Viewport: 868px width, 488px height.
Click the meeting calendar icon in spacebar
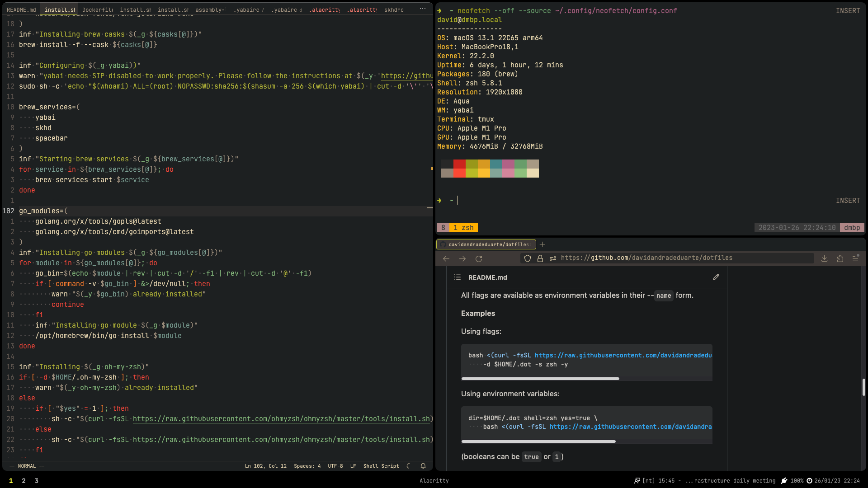click(637, 481)
